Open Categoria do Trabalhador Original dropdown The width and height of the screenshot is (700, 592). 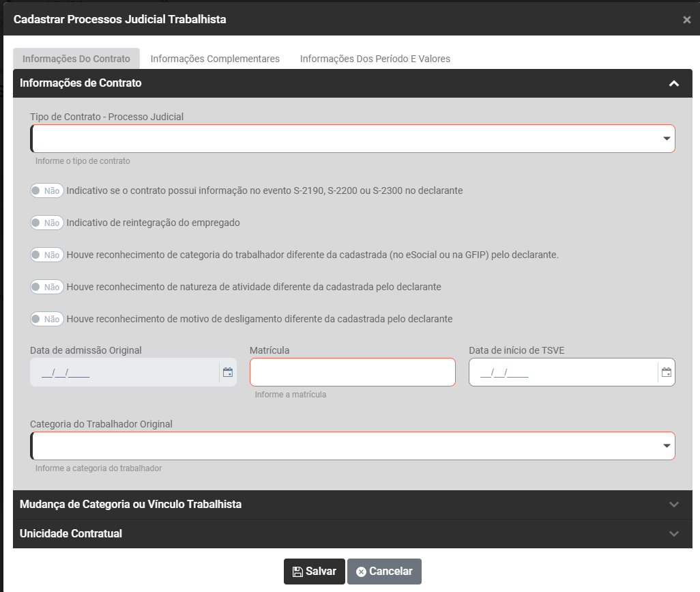click(352, 446)
